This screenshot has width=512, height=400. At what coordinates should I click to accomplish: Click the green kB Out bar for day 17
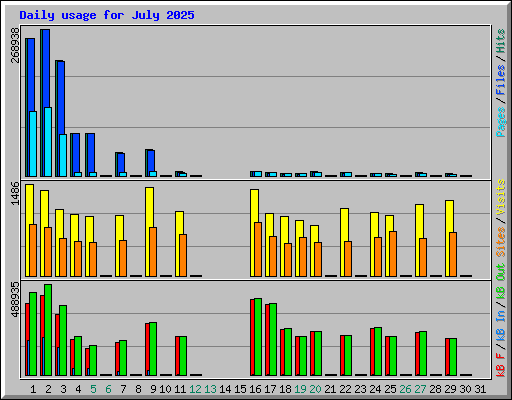coord(273,339)
